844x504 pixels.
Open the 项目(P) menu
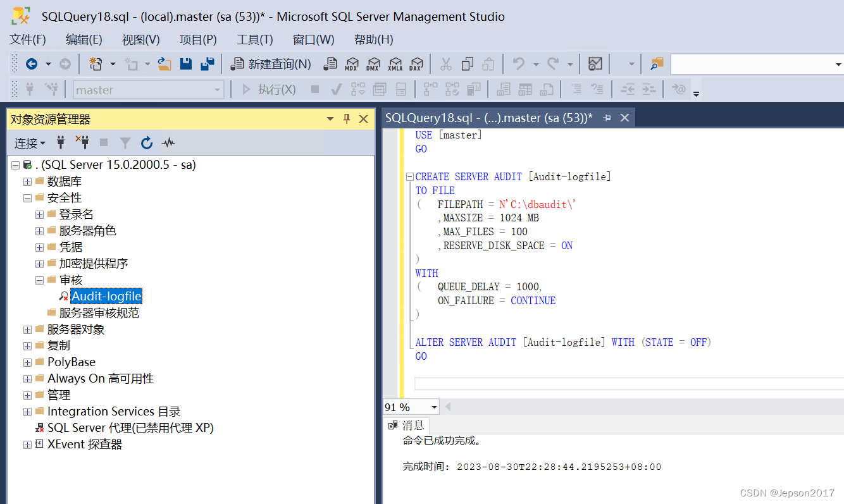(x=198, y=39)
